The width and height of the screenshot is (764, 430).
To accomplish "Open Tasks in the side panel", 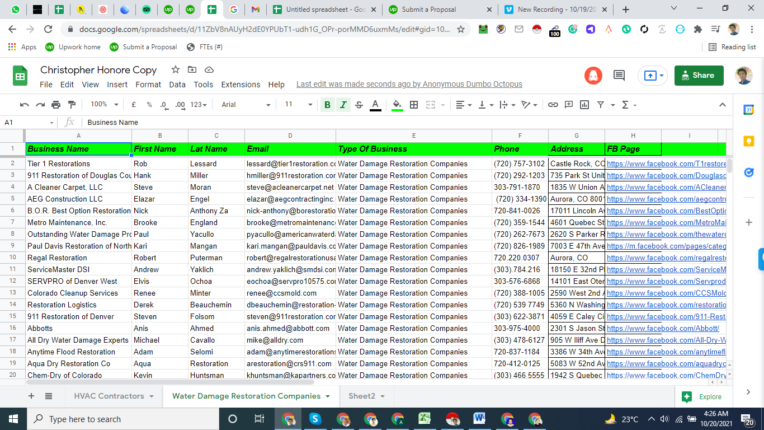I will (749, 172).
